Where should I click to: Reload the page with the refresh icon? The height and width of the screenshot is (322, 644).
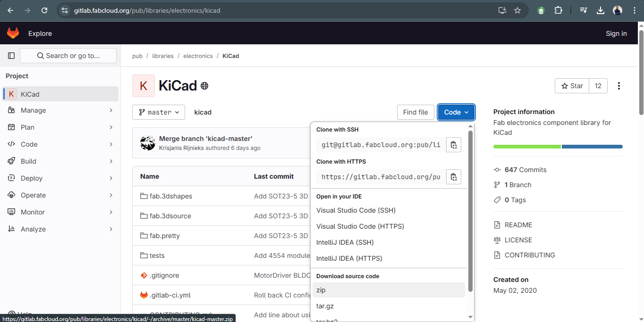point(44,10)
